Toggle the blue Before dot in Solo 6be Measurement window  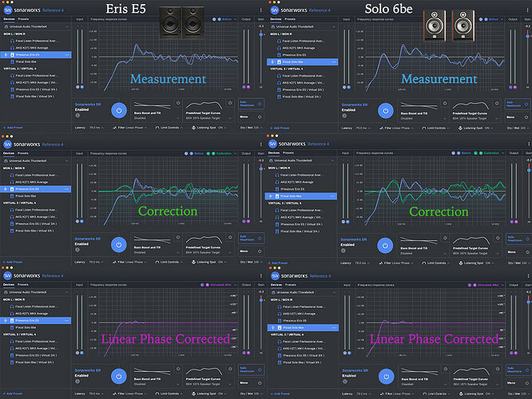pyautogui.click(x=486, y=19)
